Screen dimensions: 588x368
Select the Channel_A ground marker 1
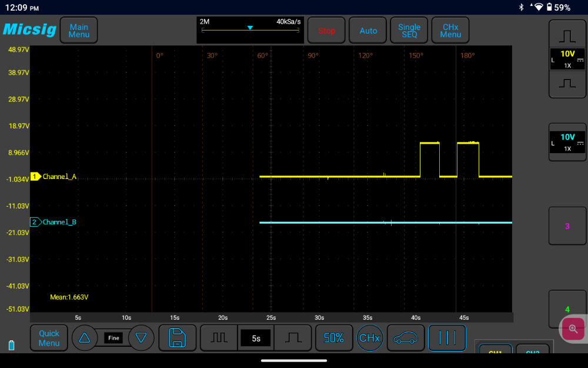[36, 177]
